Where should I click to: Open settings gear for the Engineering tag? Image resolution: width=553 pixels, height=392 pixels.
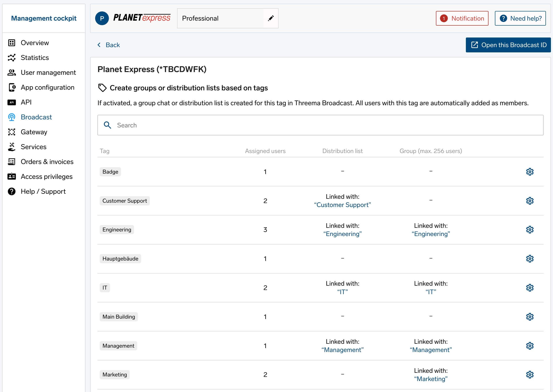(x=530, y=230)
